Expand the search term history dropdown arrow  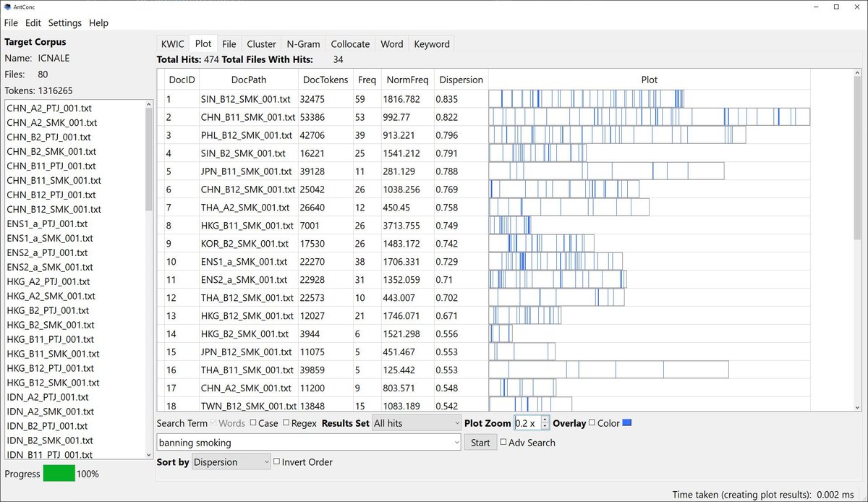(x=456, y=443)
